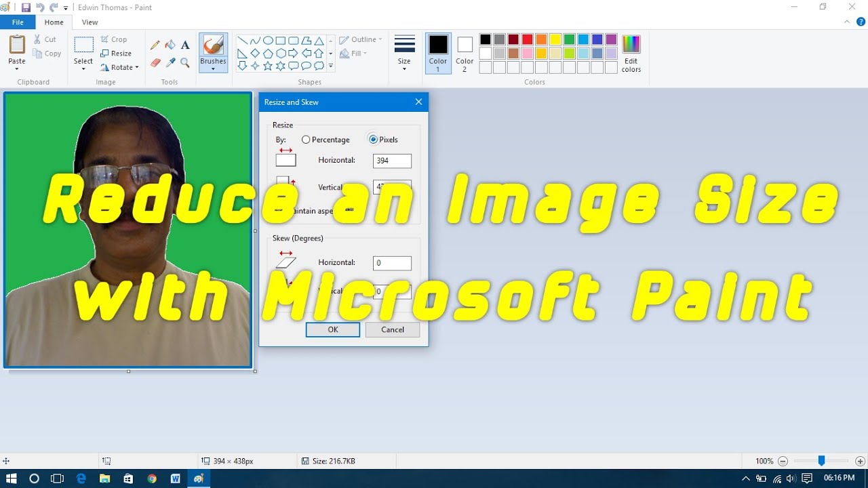The width and height of the screenshot is (868, 488).
Task: Open the Rotate dropdown menu
Action: click(119, 67)
